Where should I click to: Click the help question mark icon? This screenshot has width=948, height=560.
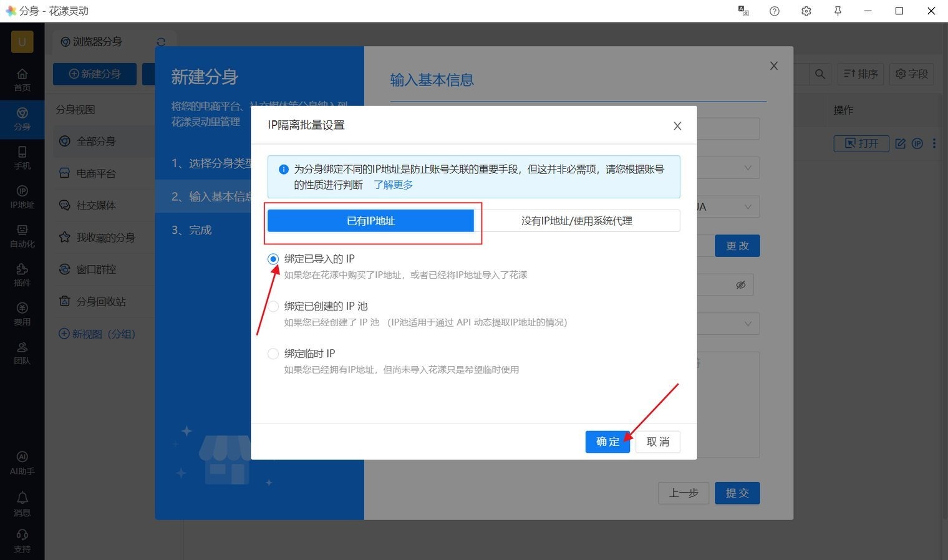[x=774, y=11]
